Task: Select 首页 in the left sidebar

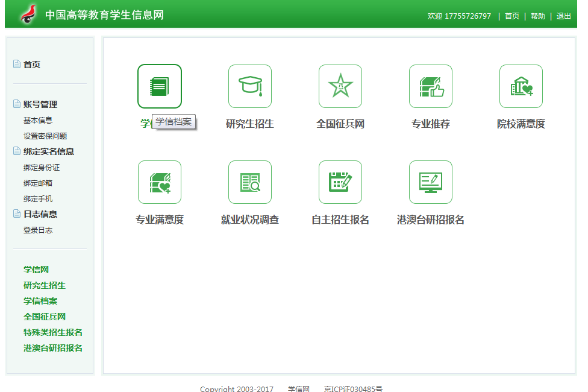Action: (x=32, y=65)
